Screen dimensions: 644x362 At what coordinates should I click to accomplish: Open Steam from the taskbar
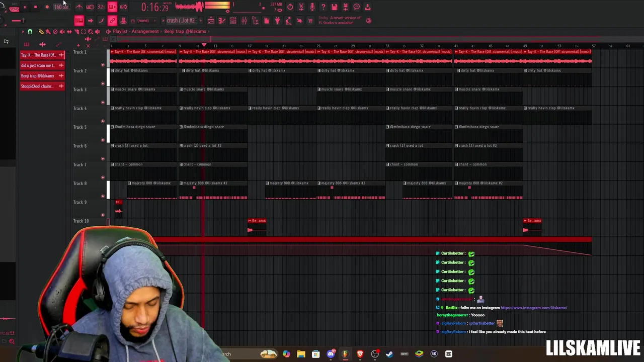(x=389, y=354)
